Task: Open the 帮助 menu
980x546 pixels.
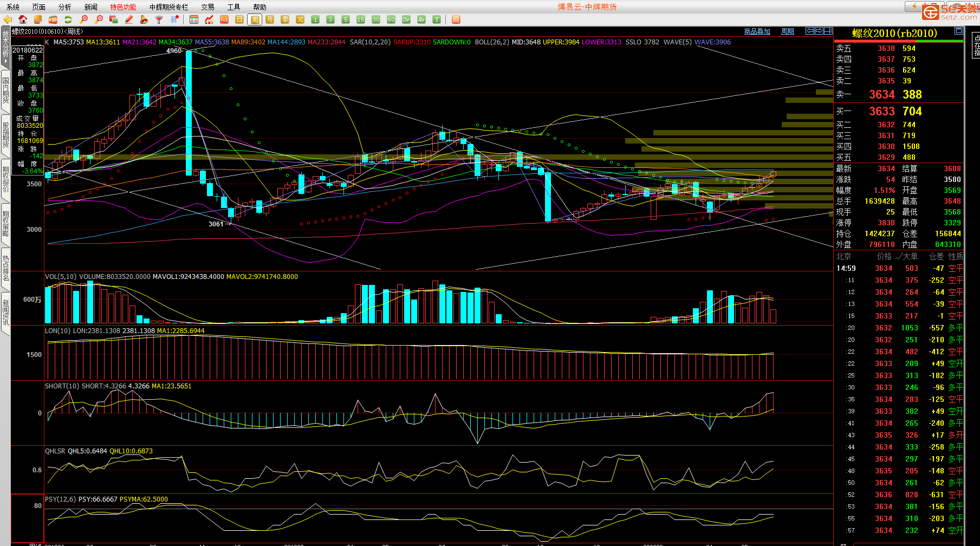Action: click(x=260, y=7)
